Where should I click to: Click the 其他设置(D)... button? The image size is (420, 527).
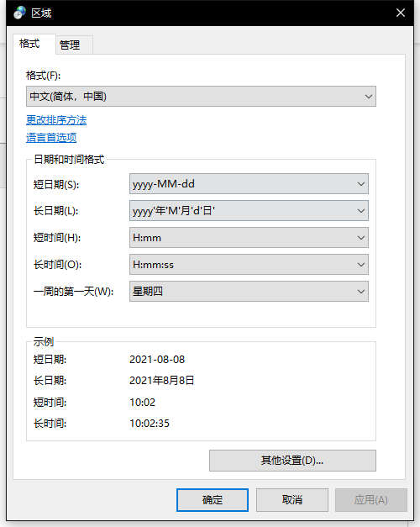click(x=292, y=461)
